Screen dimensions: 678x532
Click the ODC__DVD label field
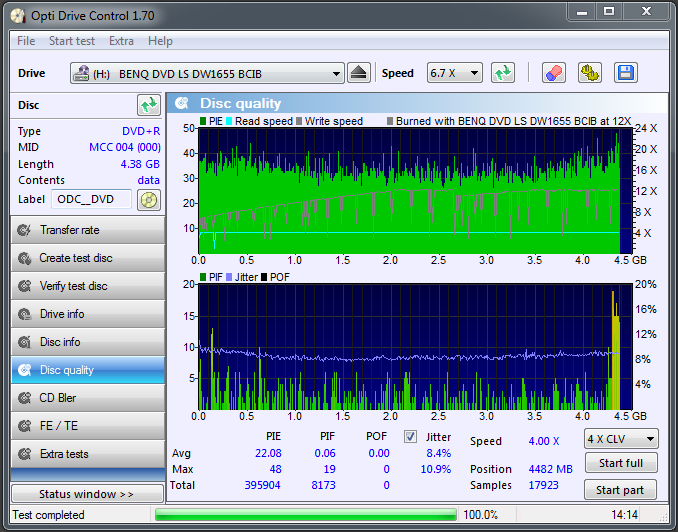click(x=91, y=199)
